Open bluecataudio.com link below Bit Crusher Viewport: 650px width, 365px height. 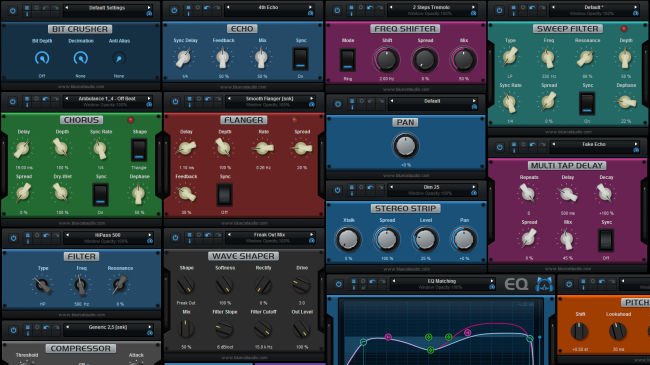coord(81,87)
